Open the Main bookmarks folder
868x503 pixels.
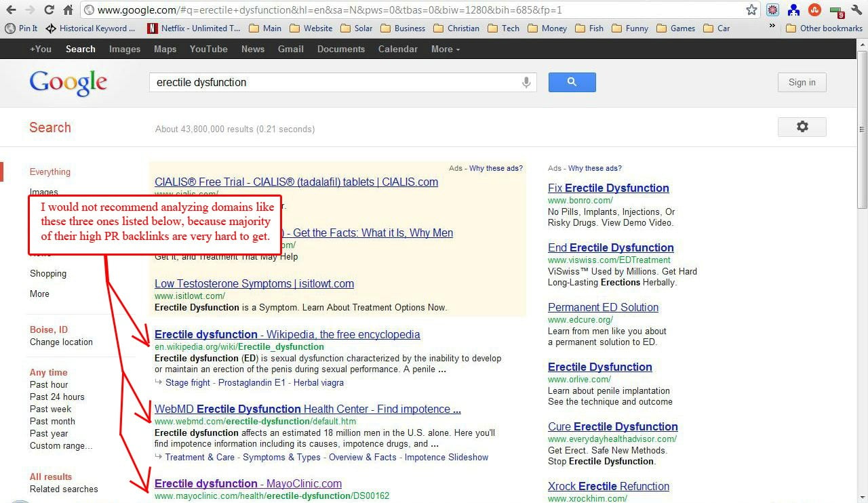[x=265, y=28]
